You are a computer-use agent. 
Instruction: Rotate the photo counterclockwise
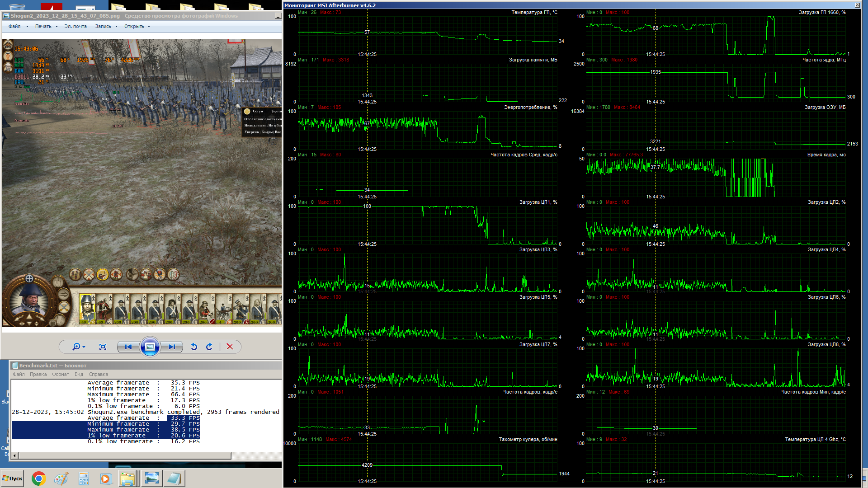[194, 347]
